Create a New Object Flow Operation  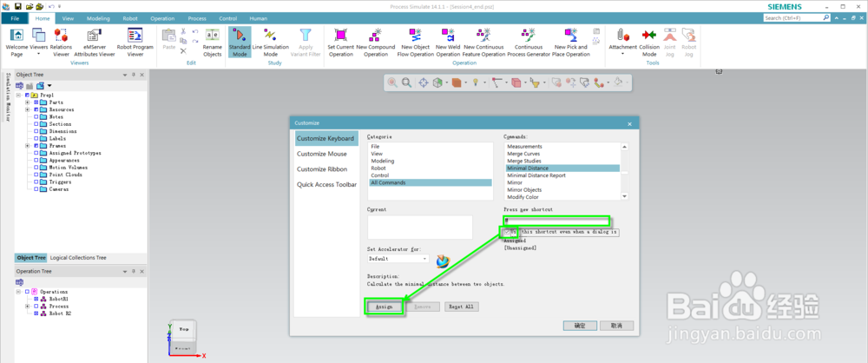(418, 43)
